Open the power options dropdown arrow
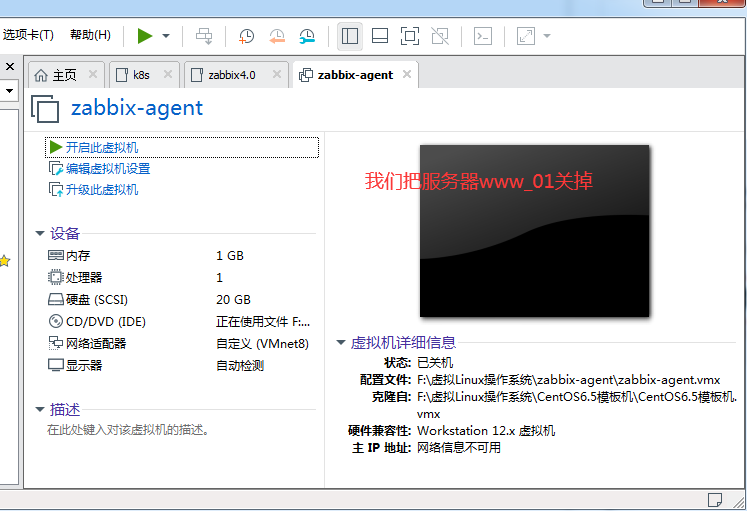 coord(166,36)
